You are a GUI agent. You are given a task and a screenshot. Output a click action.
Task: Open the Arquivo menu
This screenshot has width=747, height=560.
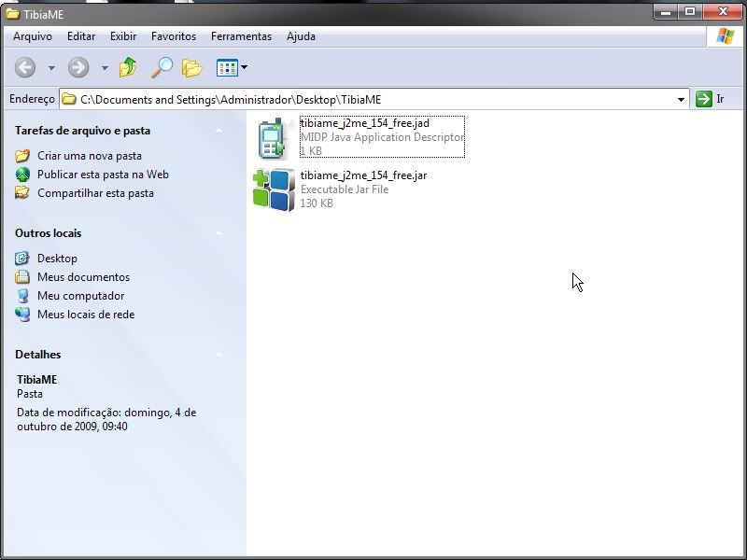click(33, 36)
